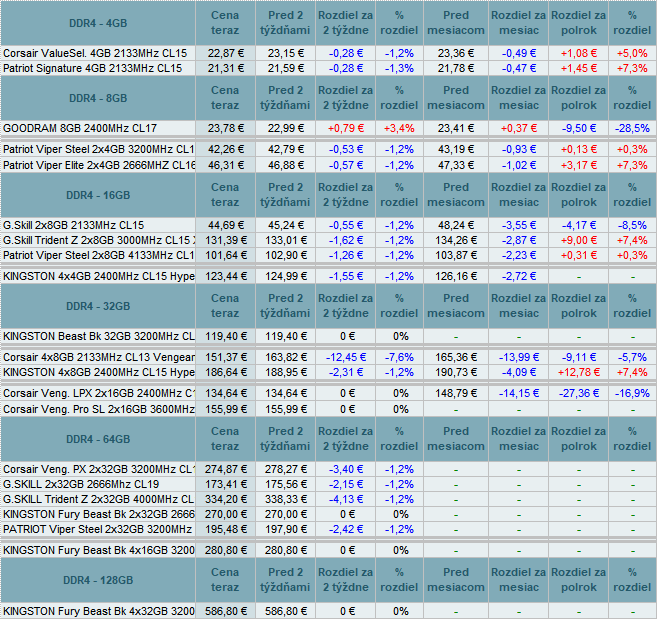657x619 pixels.
Task: Select price 586,80 € in Cena teraz column
Action: (226, 611)
